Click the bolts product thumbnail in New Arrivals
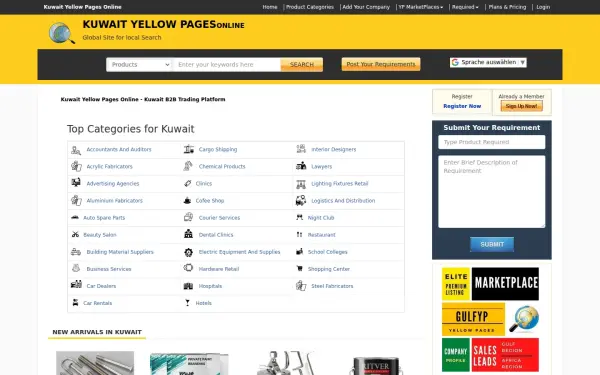The image size is (600, 375). click(x=95, y=363)
